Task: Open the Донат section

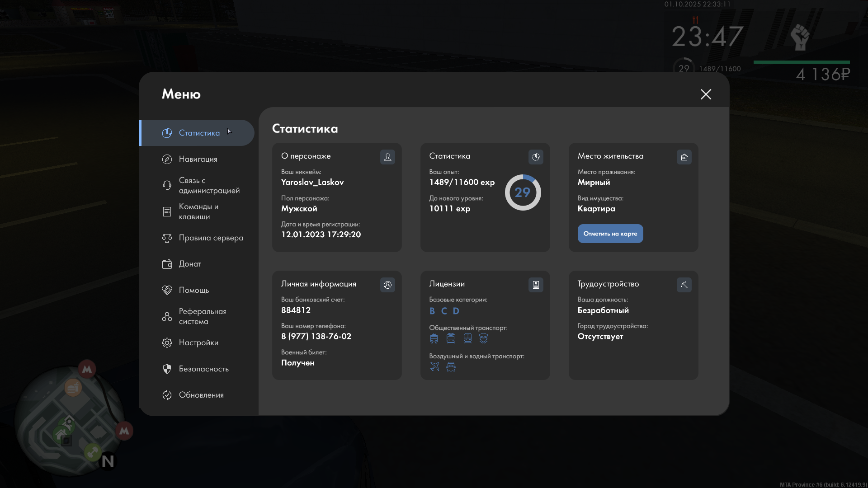Action: click(189, 264)
